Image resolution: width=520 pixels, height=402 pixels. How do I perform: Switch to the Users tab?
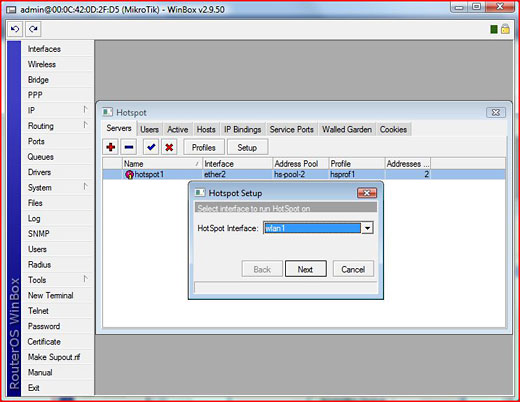pyautogui.click(x=149, y=129)
